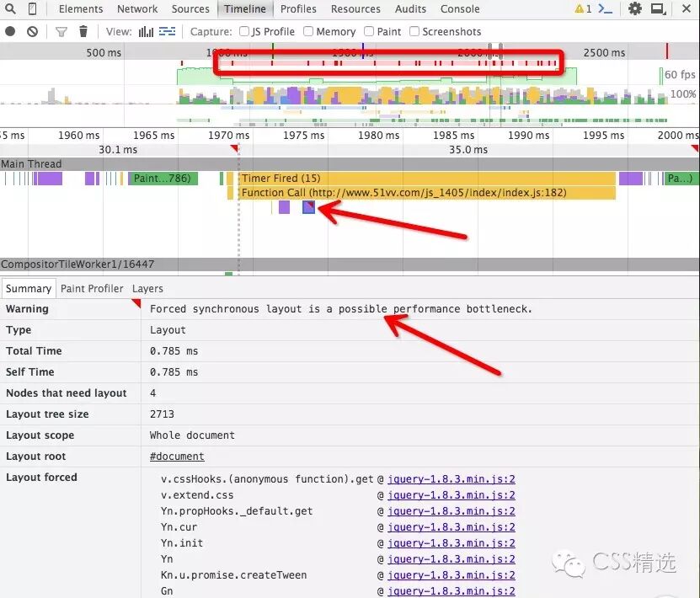Click the 35.0 ms frame bar

[468, 150]
